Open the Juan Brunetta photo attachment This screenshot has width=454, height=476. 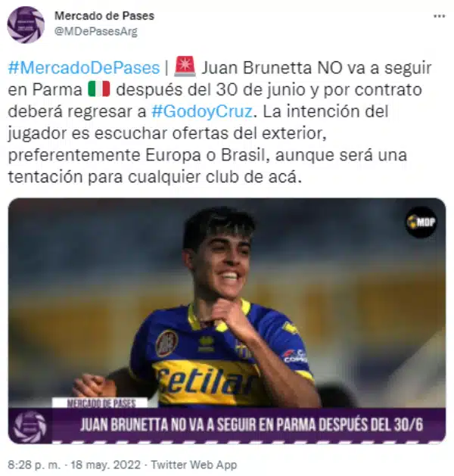point(227,321)
